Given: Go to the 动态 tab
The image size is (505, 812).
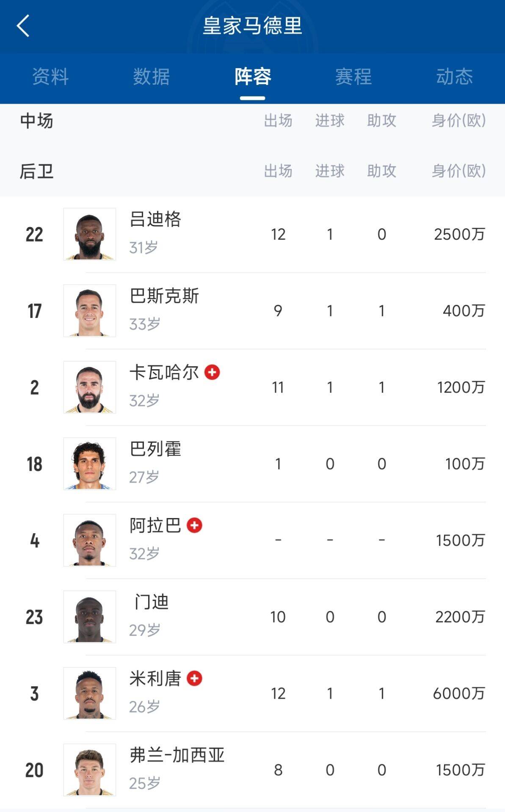Looking at the screenshot, I should pos(454,77).
